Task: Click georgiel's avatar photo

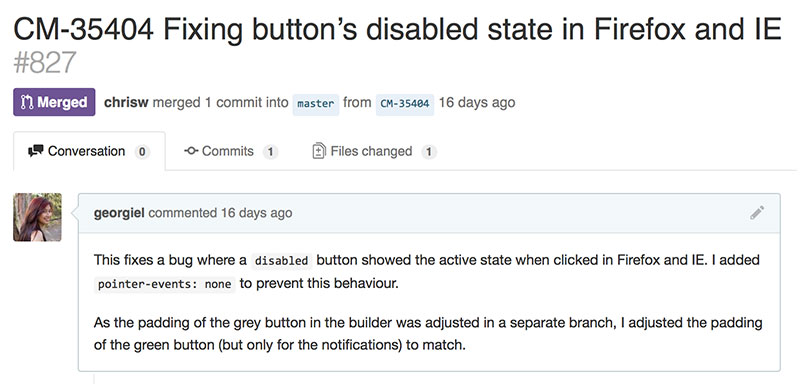Action: pyautogui.click(x=37, y=217)
